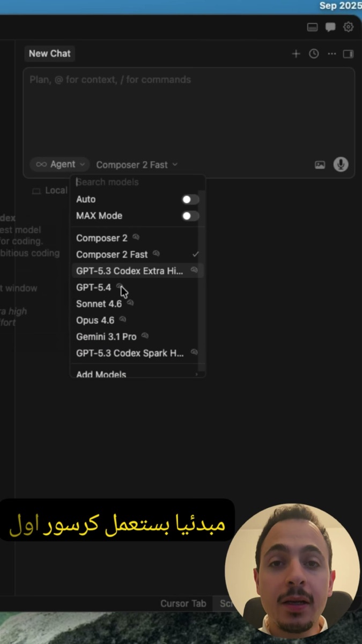Collapse the Composer 2 Fast model dropdown
Viewport: 362px width, 644px height.
pos(137,165)
